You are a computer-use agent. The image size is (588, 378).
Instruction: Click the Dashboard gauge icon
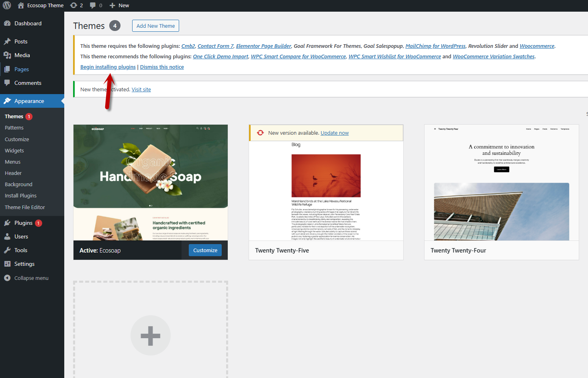(7, 23)
